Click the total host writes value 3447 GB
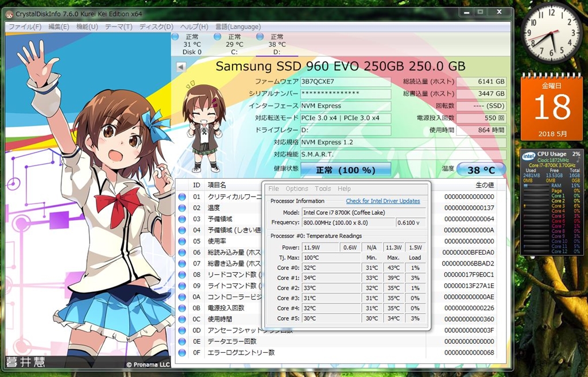Screen dimensions: 588x377 point(481,94)
